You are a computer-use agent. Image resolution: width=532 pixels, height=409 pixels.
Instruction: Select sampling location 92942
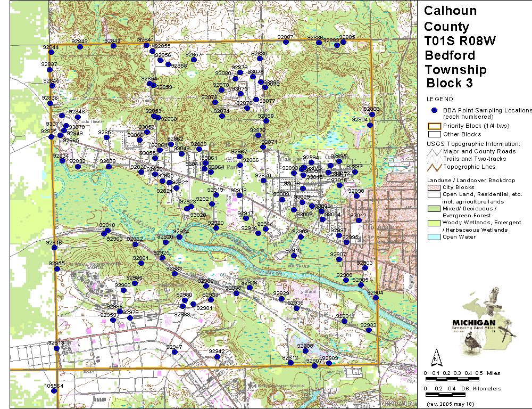point(217,357)
